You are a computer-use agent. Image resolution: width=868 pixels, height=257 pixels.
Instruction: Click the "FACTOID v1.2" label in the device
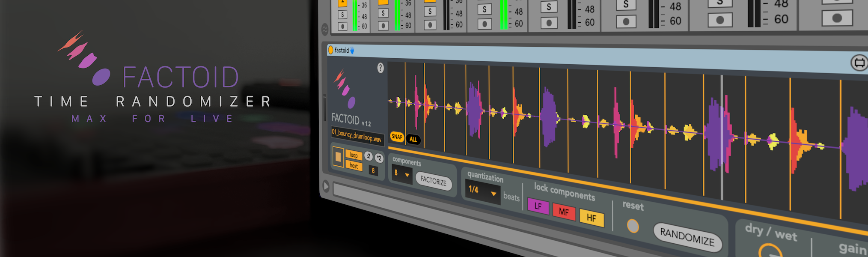pos(351,120)
